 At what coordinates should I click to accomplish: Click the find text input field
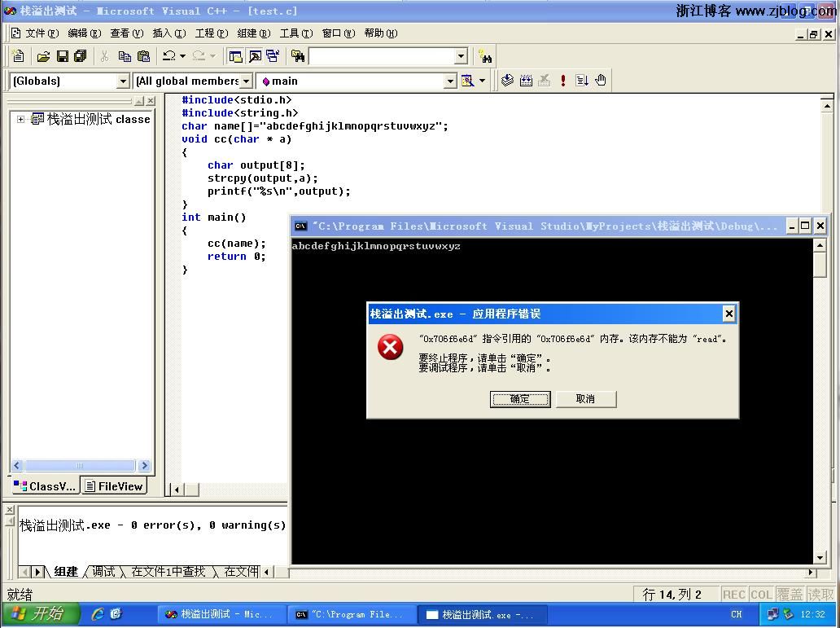pos(382,55)
